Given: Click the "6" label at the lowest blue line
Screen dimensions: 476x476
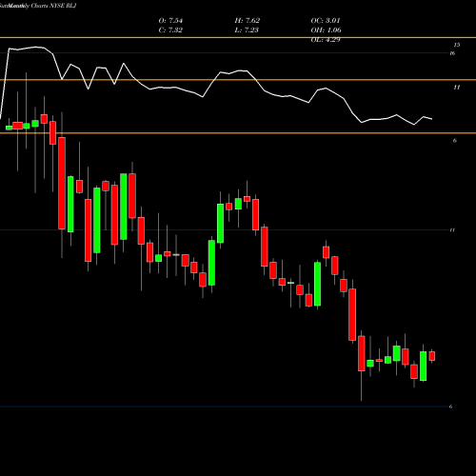Looking at the screenshot, I should click(x=450, y=407).
